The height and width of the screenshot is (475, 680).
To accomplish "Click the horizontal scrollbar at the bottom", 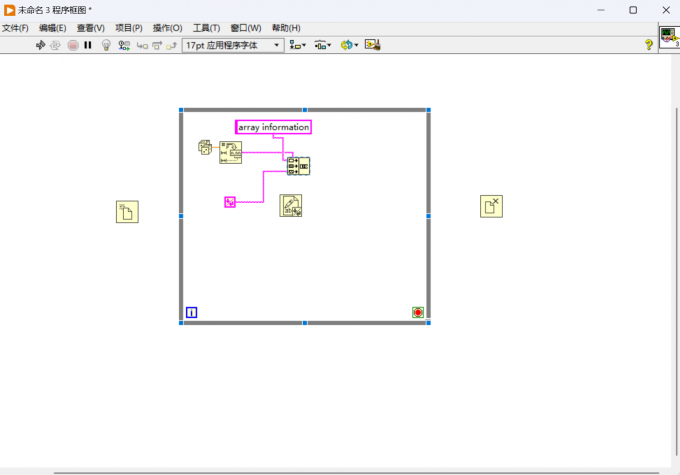I will 356,472.
